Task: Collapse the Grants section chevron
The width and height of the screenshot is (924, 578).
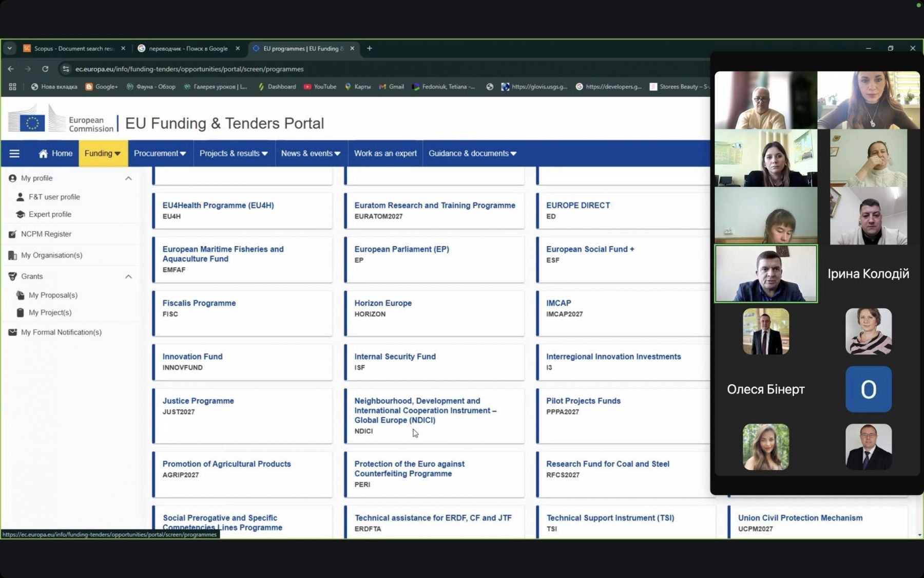Action: (128, 276)
